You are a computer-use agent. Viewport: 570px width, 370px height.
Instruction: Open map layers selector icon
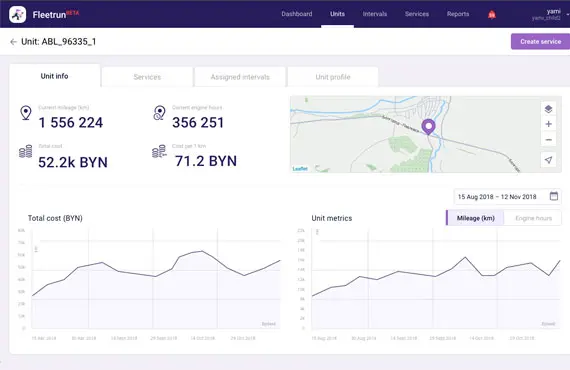(548, 109)
